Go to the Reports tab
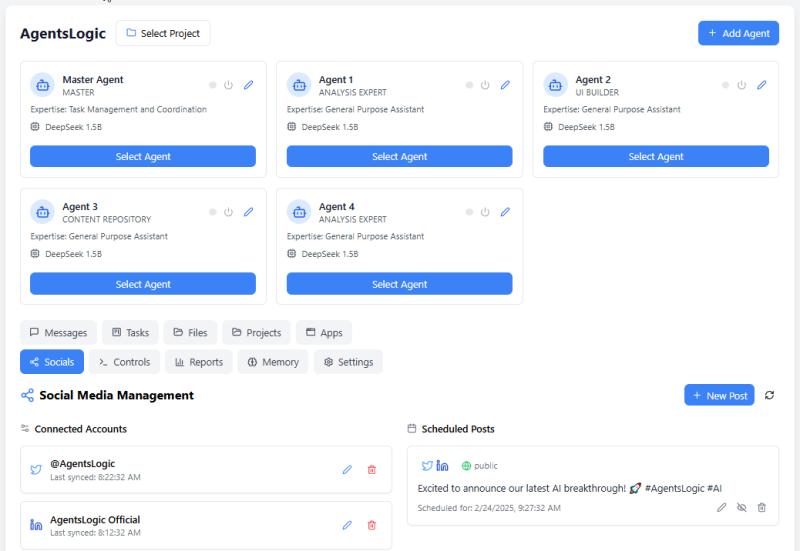Screen dimensions: 800x551 (x=199, y=362)
